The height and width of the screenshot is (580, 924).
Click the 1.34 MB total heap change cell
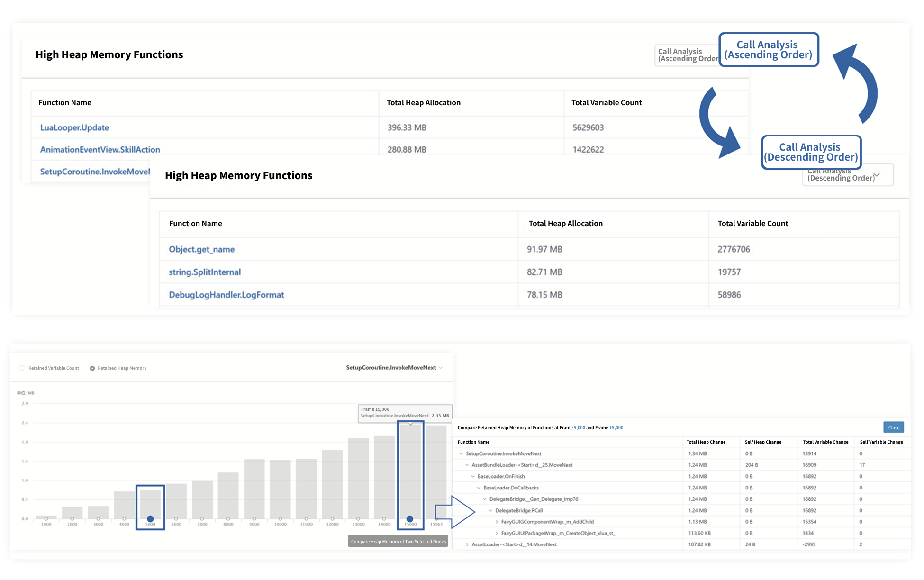(698, 453)
